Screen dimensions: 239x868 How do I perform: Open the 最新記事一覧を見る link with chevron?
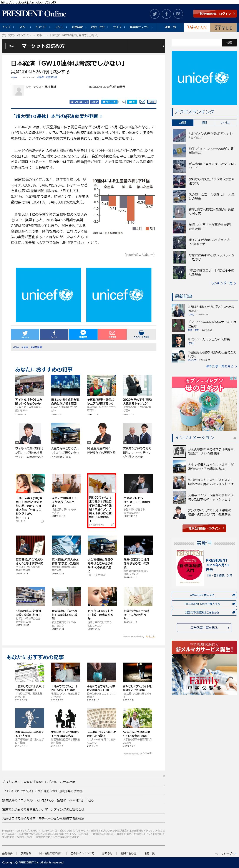tap(221, 366)
